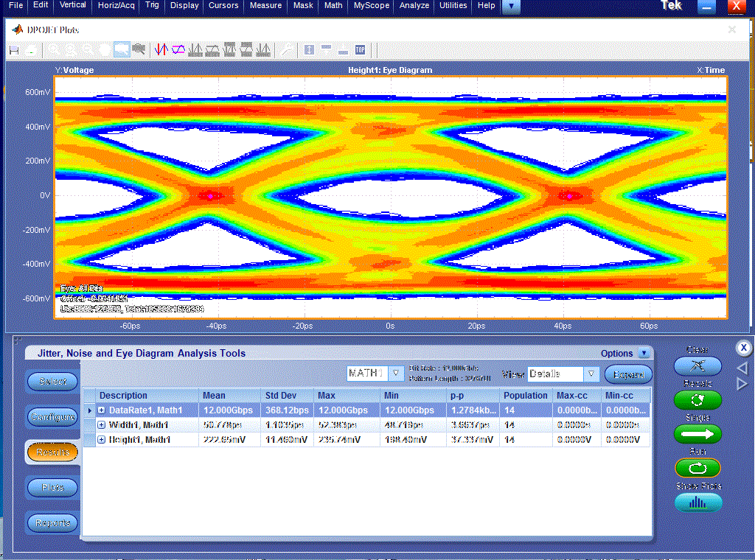755x560 pixels.
Task: Click the Run loop button
Action: click(697, 468)
